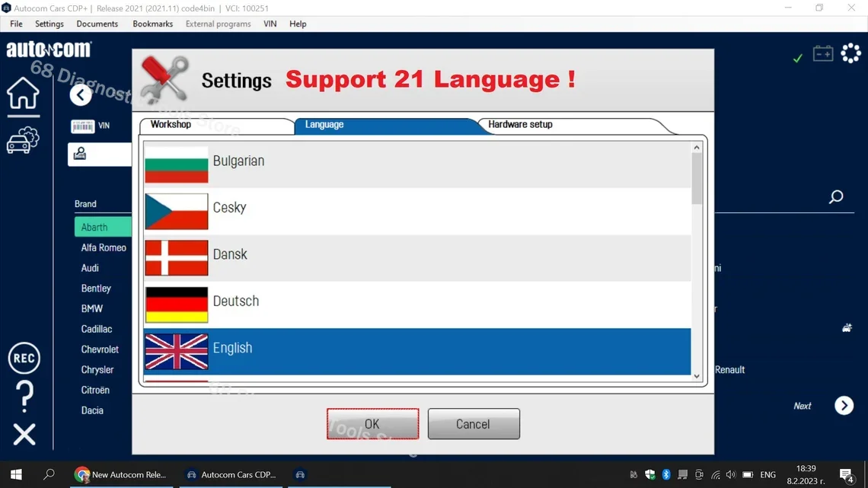Select Citroën brand
Viewport: 868px width, 488px height.
(95, 390)
